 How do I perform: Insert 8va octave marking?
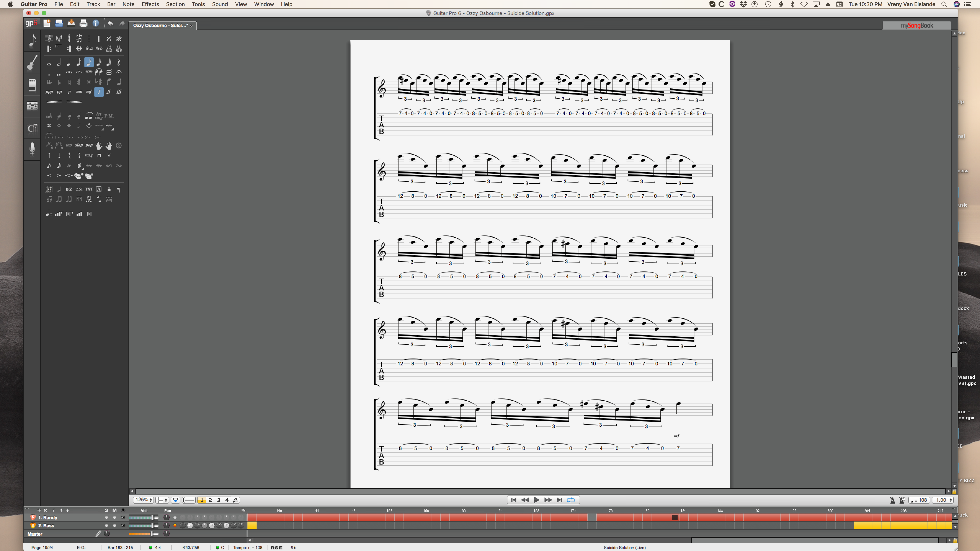[x=89, y=49]
